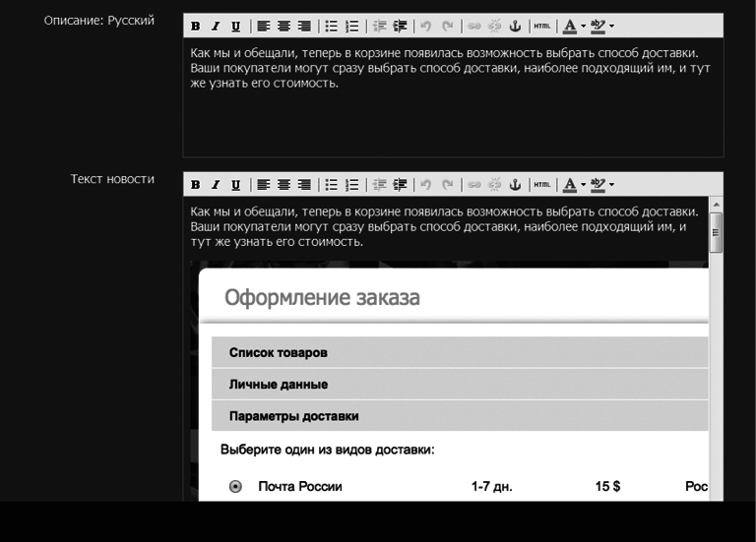Insert bulleted list in the Описание editor
Viewport: 756px width, 542px height.
[331, 26]
